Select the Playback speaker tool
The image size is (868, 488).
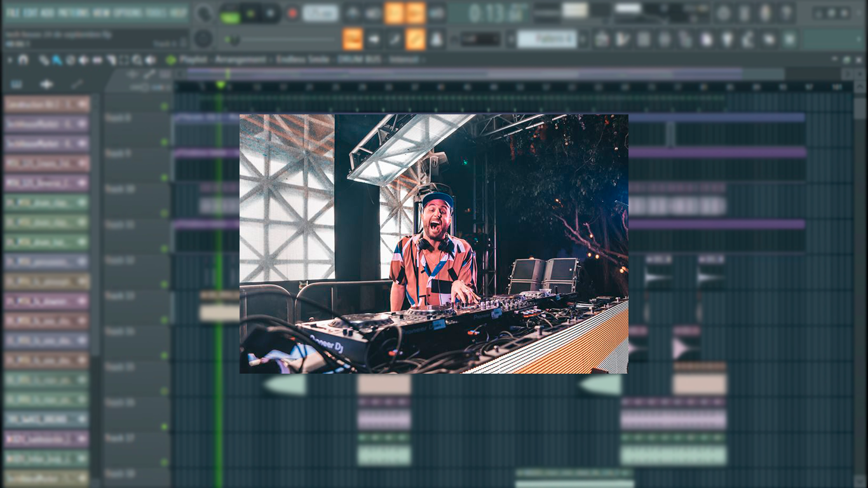click(151, 60)
